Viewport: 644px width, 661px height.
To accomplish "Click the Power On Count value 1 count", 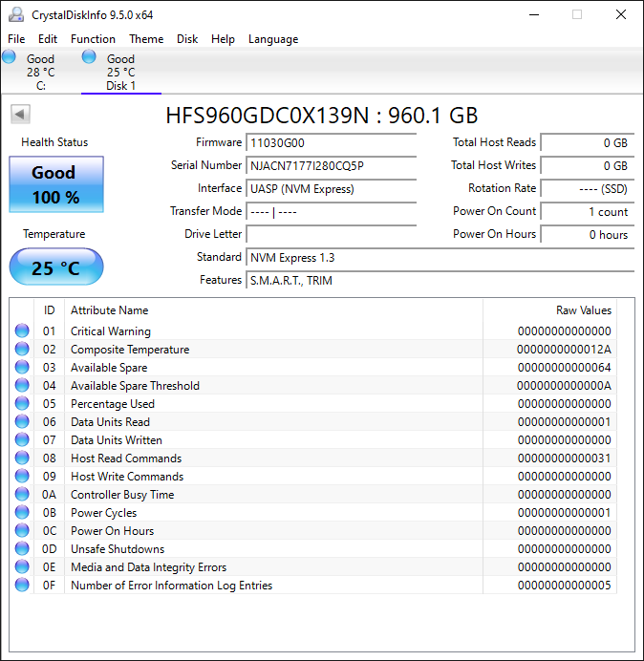I will click(588, 212).
